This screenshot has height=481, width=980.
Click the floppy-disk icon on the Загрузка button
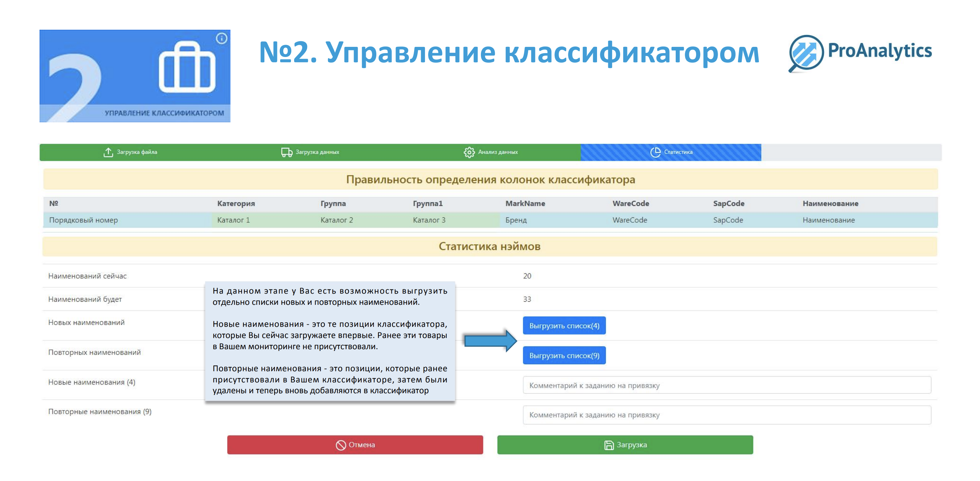pos(609,445)
